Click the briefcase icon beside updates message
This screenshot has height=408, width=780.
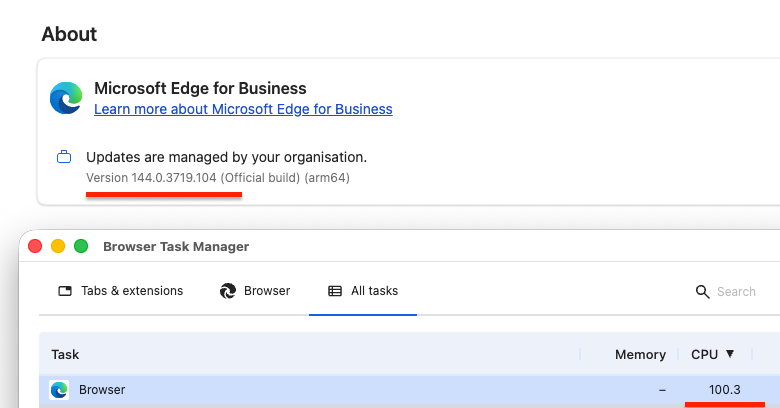point(65,157)
